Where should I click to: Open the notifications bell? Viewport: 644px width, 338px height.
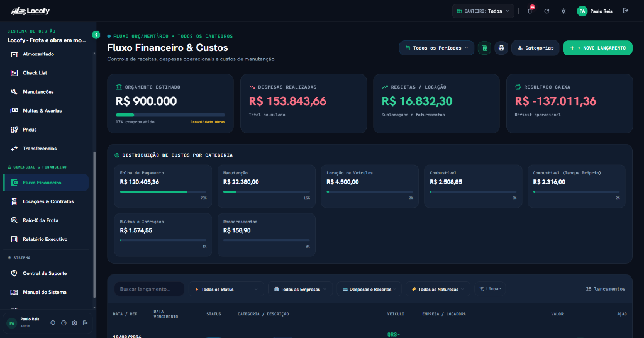(x=530, y=11)
